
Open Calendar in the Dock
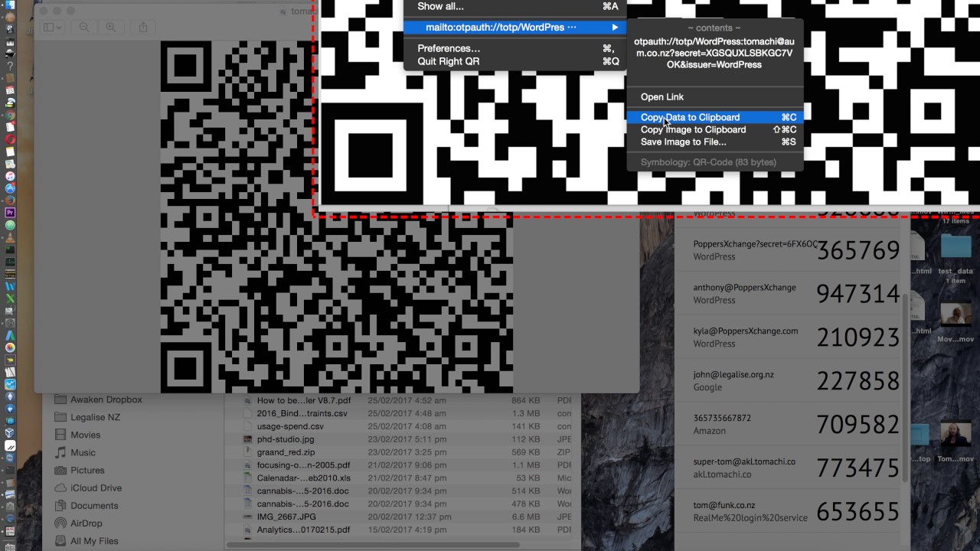point(11,91)
